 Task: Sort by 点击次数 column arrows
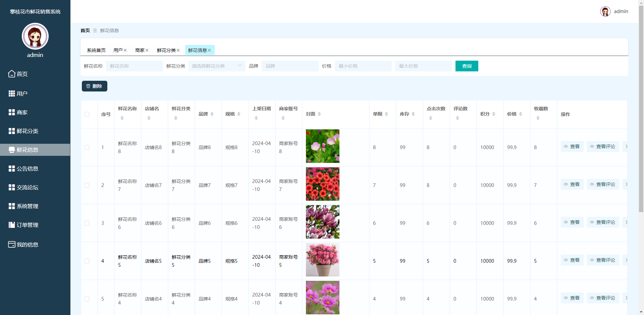(x=431, y=118)
